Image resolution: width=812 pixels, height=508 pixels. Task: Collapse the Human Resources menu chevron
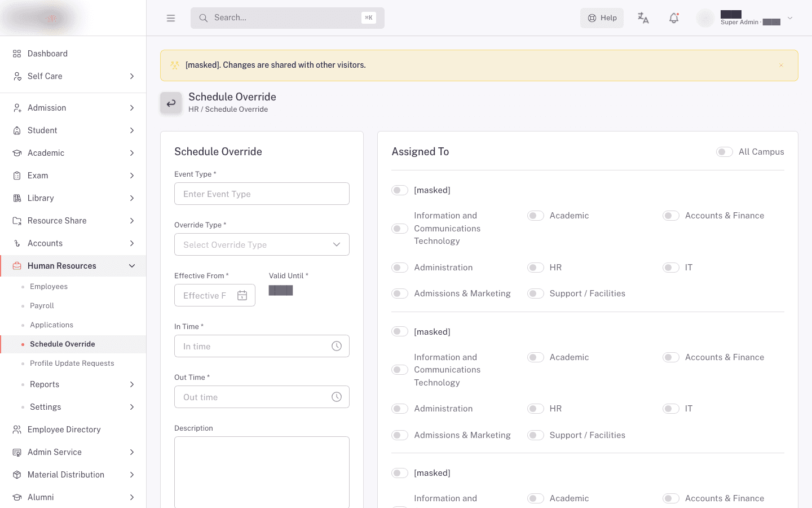(132, 266)
